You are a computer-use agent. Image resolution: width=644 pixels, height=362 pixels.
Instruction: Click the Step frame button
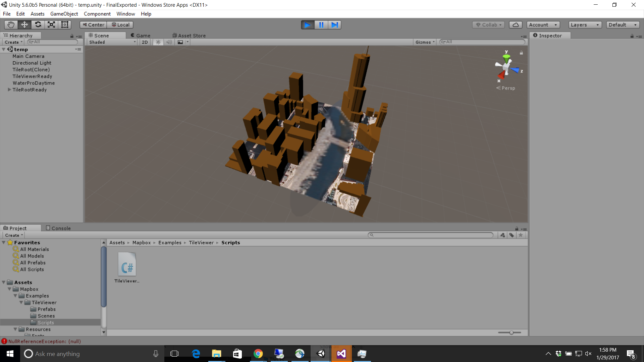334,25
